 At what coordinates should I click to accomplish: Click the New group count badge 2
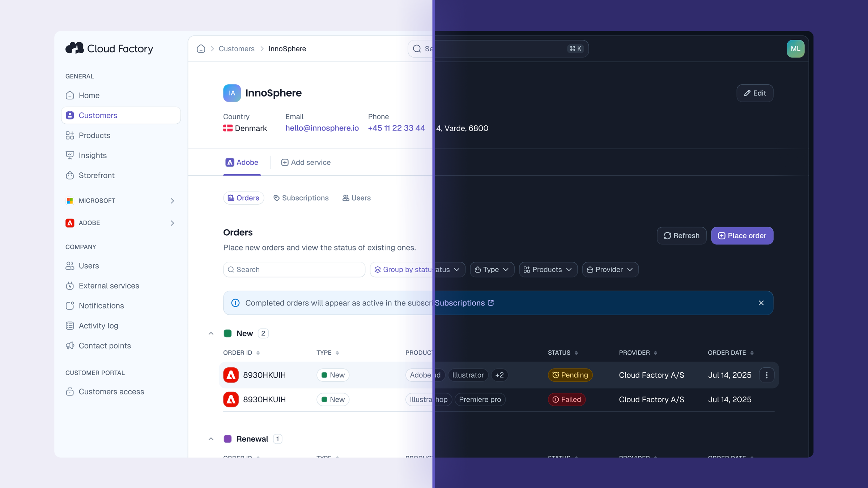pyautogui.click(x=263, y=333)
